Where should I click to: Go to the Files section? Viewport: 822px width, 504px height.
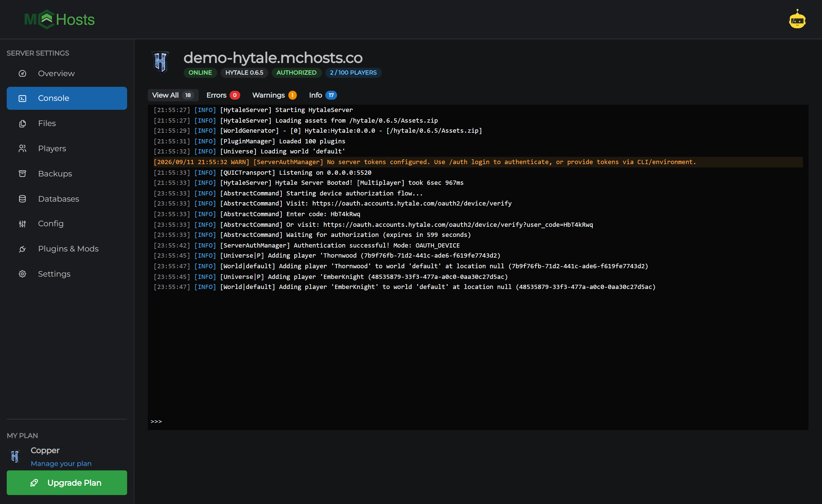coord(67,123)
